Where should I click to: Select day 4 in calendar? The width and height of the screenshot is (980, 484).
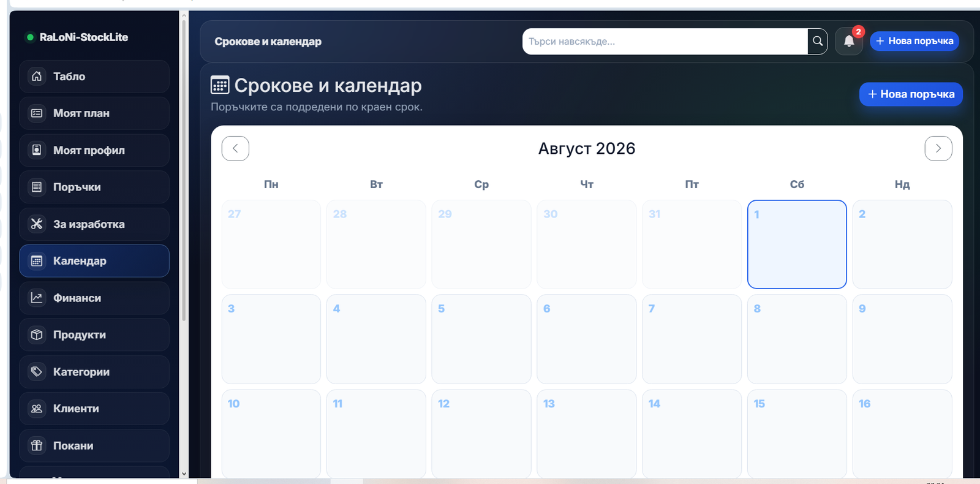[376, 339]
